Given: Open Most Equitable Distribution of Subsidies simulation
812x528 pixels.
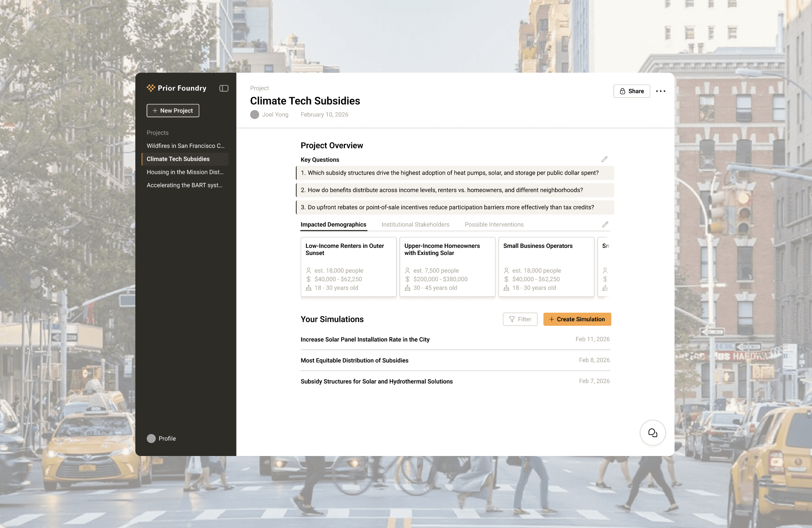Looking at the screenshot, I should point(354,360).
